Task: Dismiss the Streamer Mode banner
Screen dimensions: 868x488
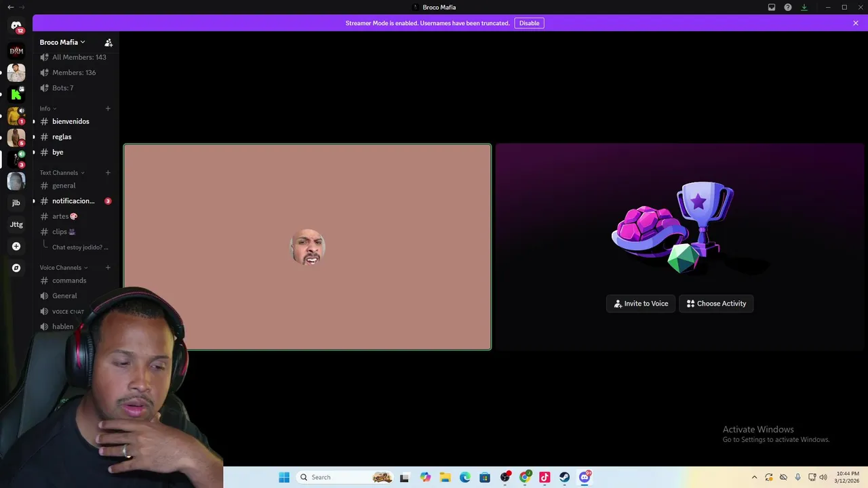Action: 856,23
